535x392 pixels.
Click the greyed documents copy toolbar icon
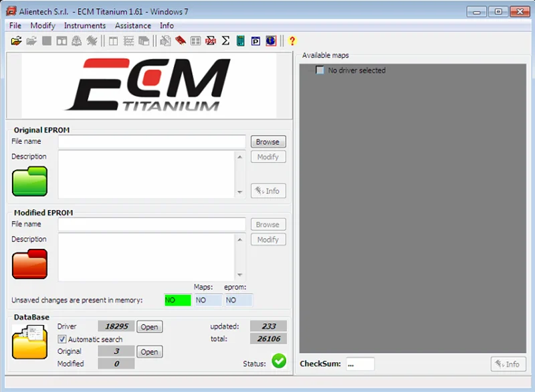click(165, 41)
